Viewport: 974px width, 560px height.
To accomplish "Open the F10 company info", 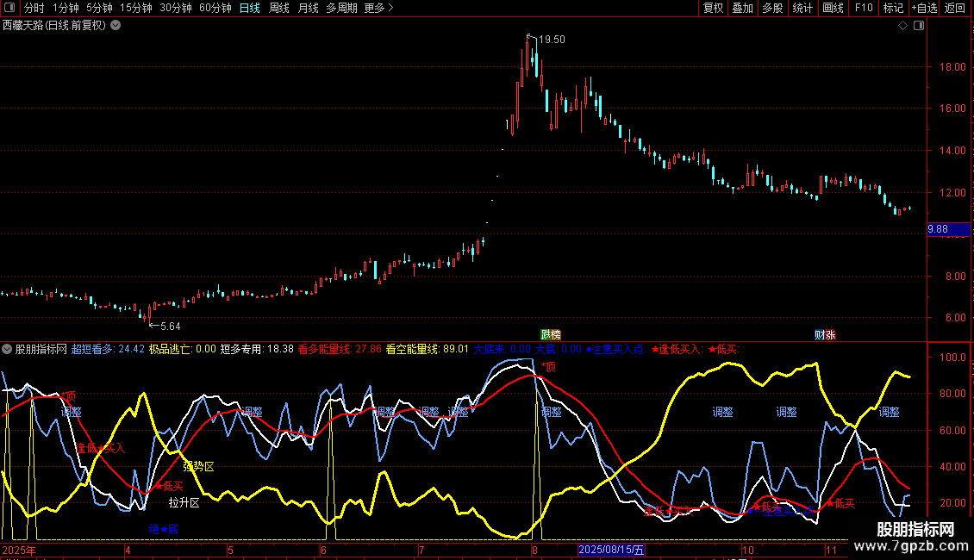I will (864, 8).
